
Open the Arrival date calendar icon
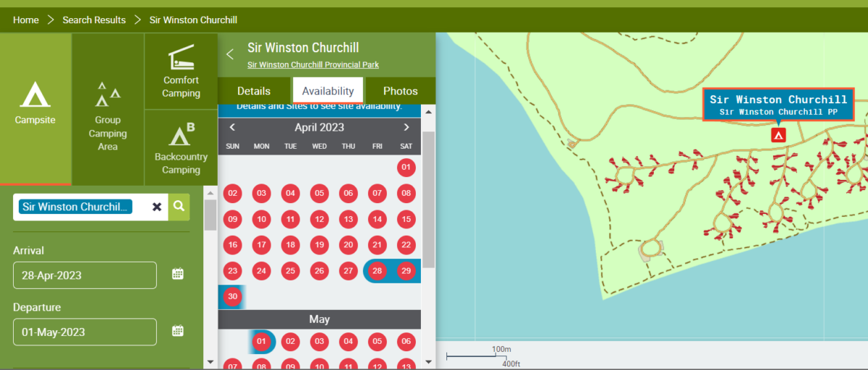coord(177,274)
